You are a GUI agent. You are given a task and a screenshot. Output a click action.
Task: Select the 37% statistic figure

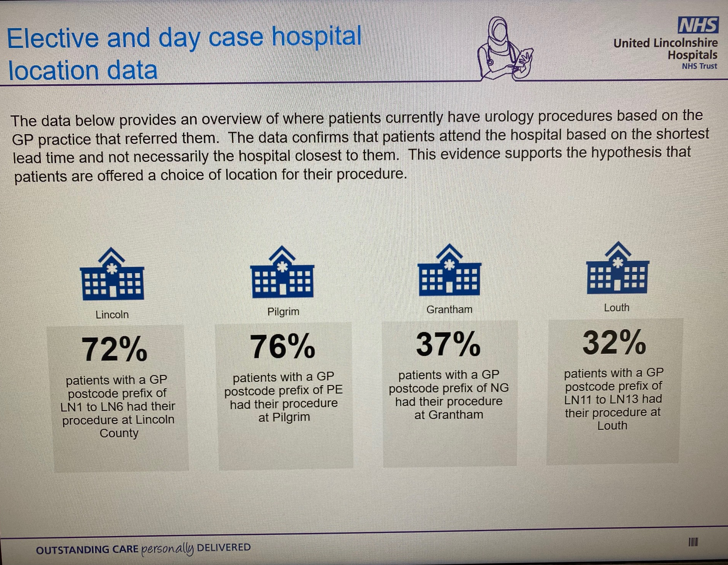coord(448,344)
